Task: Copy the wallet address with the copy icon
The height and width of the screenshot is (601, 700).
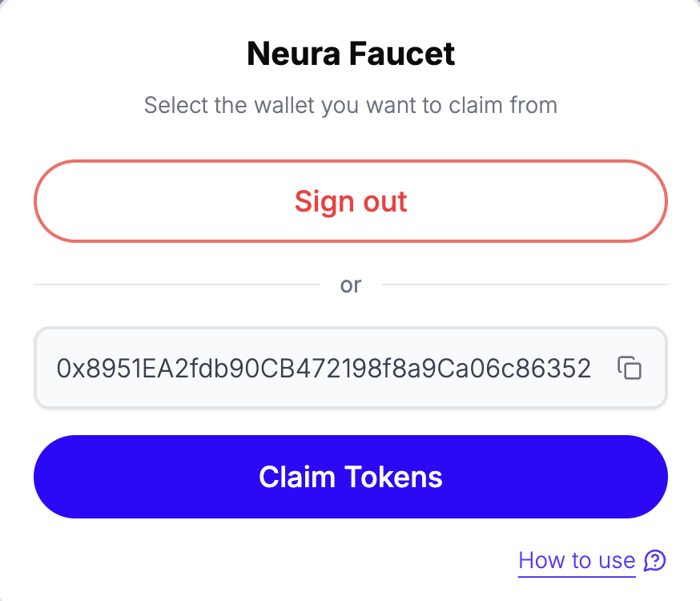Action: tap(630, 368)
